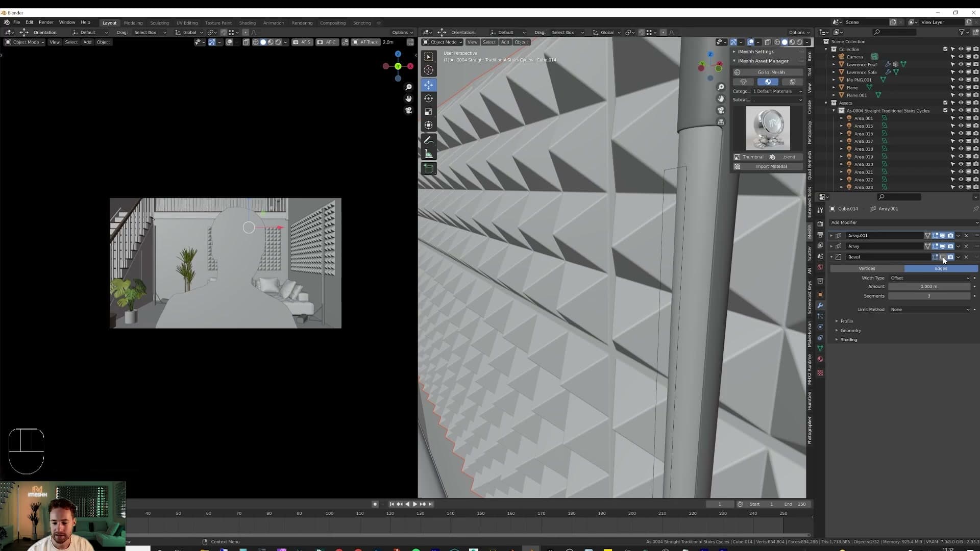Select the Cursor tool in right viewport
This screenshot has height=551, width=980.
[429, 70]
